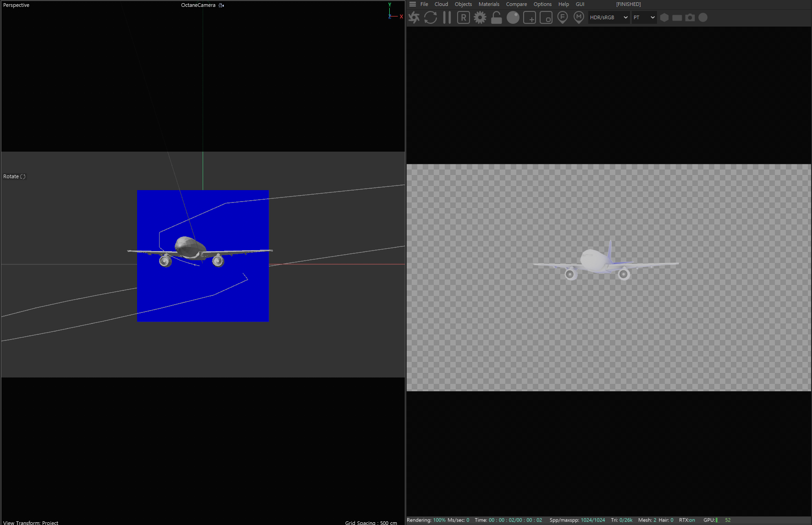The image size is (812, 525).
Task: Click the hexagon icon in render toolbar
Action: tap(664, 17)
